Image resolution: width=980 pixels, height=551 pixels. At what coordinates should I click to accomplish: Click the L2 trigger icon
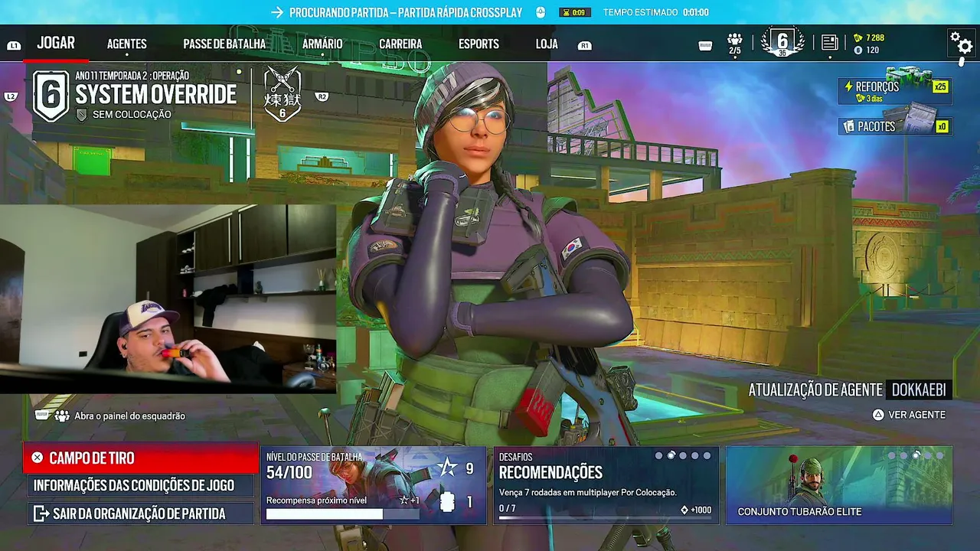pyautogui.click(x=11, y=96)
